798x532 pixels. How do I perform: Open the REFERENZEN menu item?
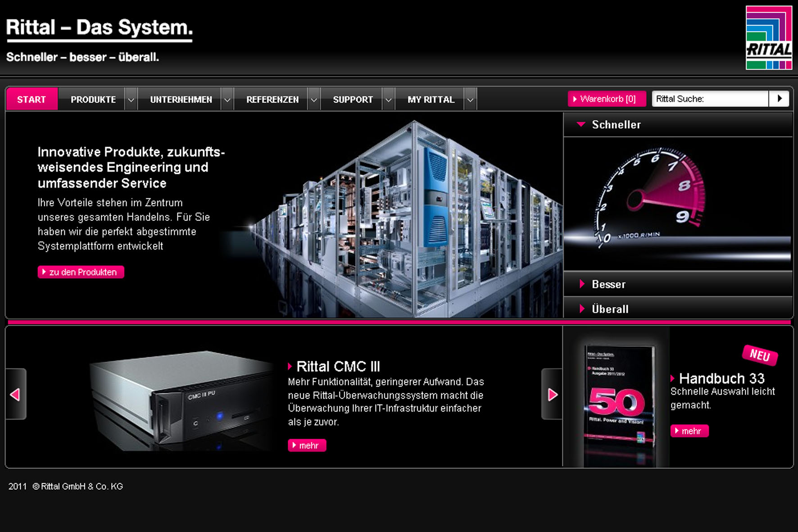pos(272,99)
